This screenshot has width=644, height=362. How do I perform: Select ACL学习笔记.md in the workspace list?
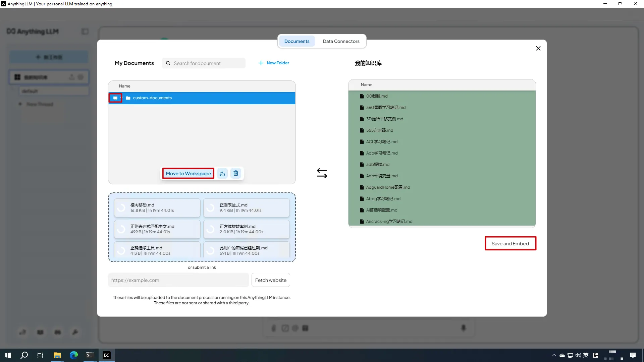click(381, 142)
